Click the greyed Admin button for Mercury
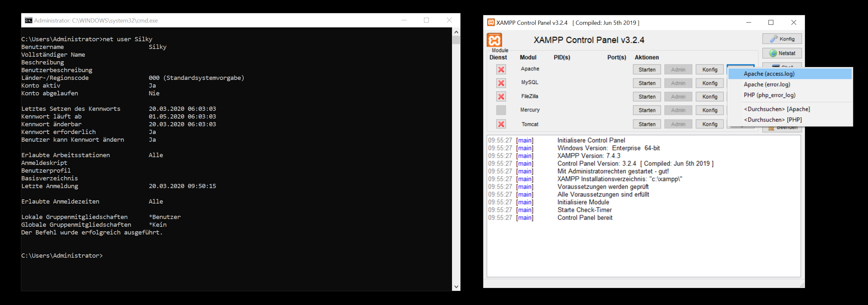The width and height of the screenshot is (868, 305). [x=678, y=110]
